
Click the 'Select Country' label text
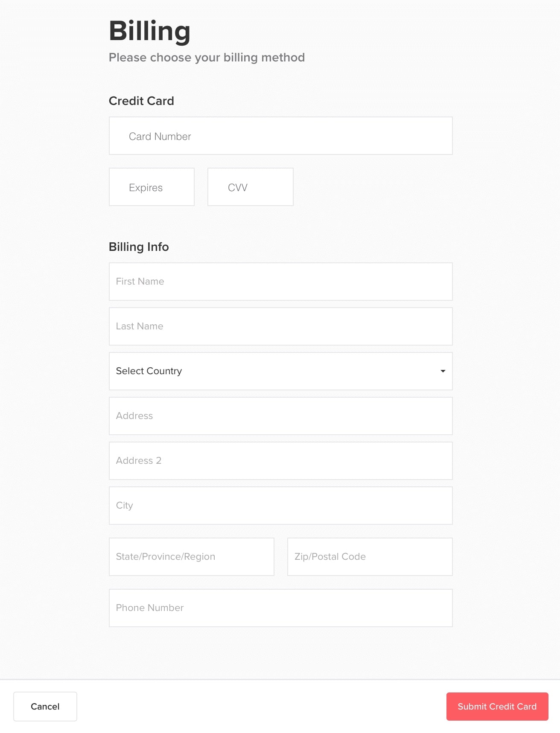coord(149,371)
